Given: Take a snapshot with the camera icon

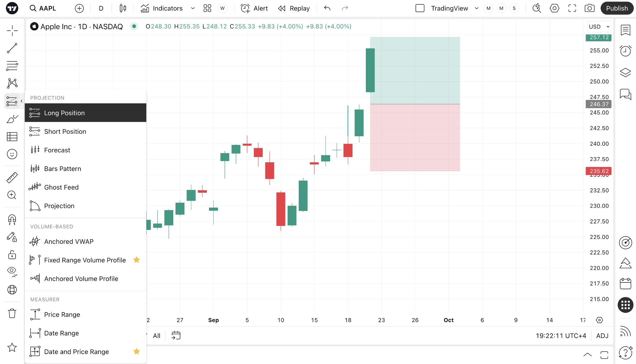Looking at the screenshot, I should point(589,8).
